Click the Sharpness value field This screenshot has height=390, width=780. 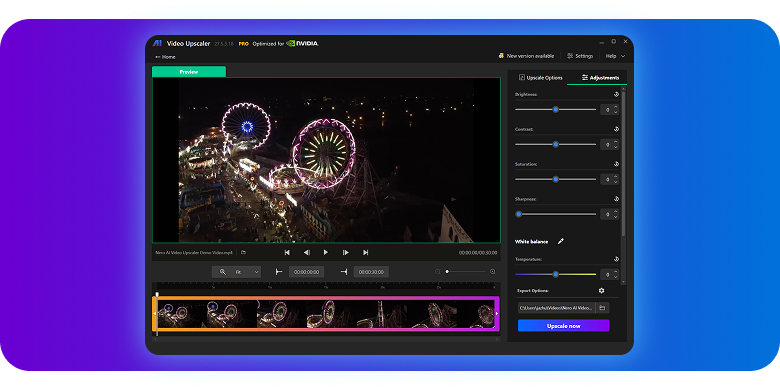(x=609, y=214)
